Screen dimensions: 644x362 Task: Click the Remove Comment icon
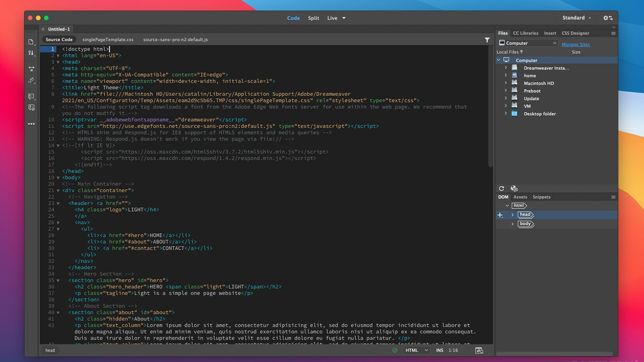(31, 107)
